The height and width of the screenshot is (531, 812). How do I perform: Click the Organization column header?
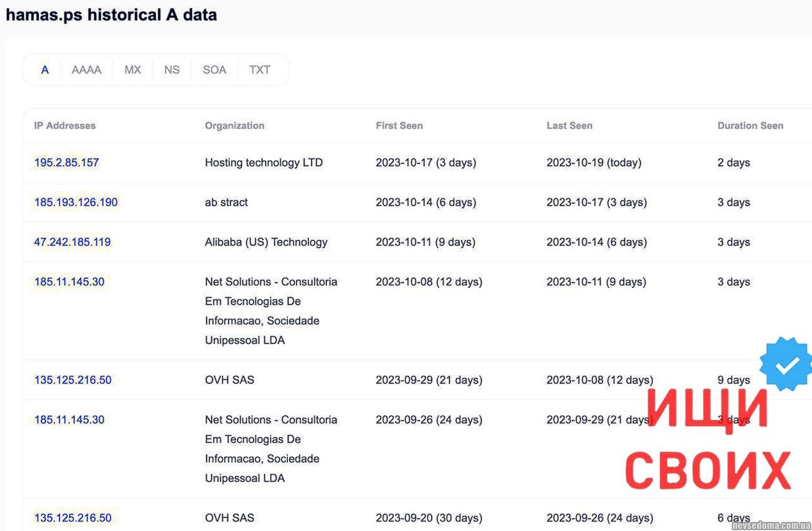coord(234,126)
